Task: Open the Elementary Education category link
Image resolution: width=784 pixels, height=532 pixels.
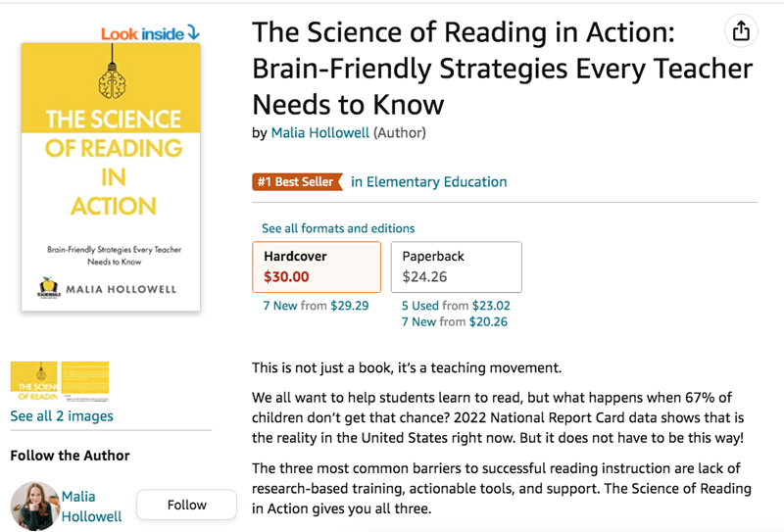Action: [429, 182]
